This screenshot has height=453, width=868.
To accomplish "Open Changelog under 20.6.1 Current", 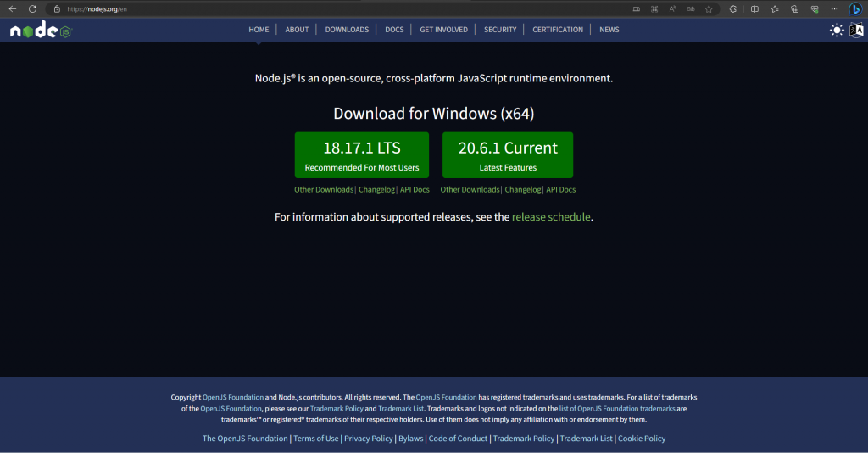I will click(x=522, y=189).
